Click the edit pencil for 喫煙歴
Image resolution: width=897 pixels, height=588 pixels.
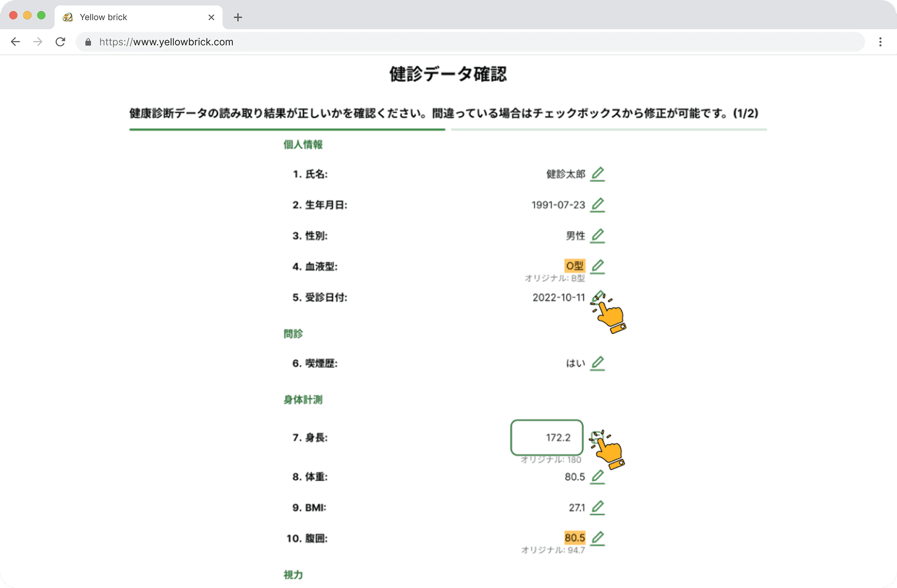click(597, 363)
